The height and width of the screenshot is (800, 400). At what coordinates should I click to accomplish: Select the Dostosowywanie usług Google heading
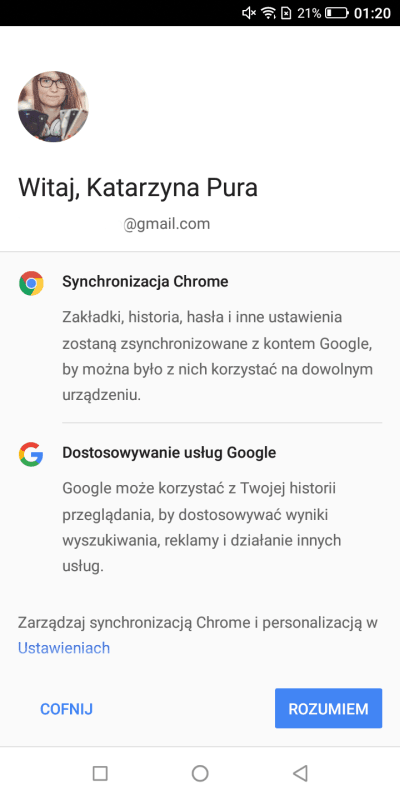pyautogui.click(x=169, y=453)
